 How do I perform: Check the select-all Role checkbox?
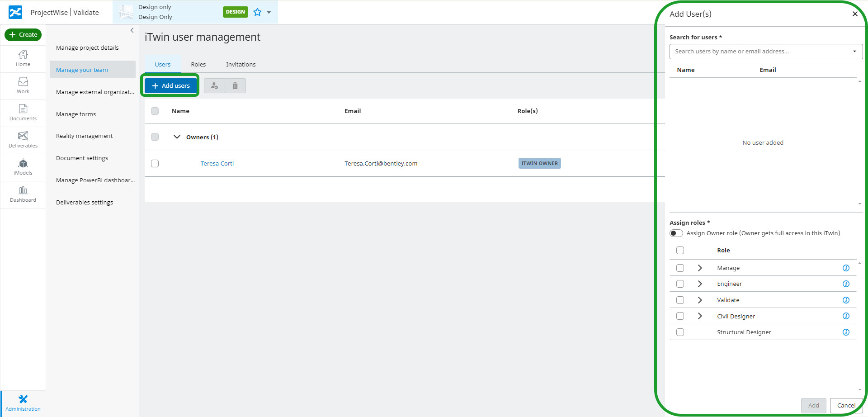pyautogui.click(x=680, y=250)
